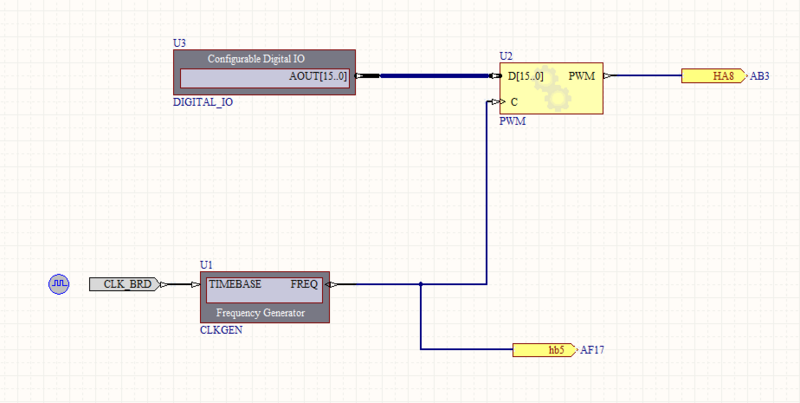Screen dimensions: 800x403
Task: Select the TIMEBASE pin on U1
Action: coord(235,284)
